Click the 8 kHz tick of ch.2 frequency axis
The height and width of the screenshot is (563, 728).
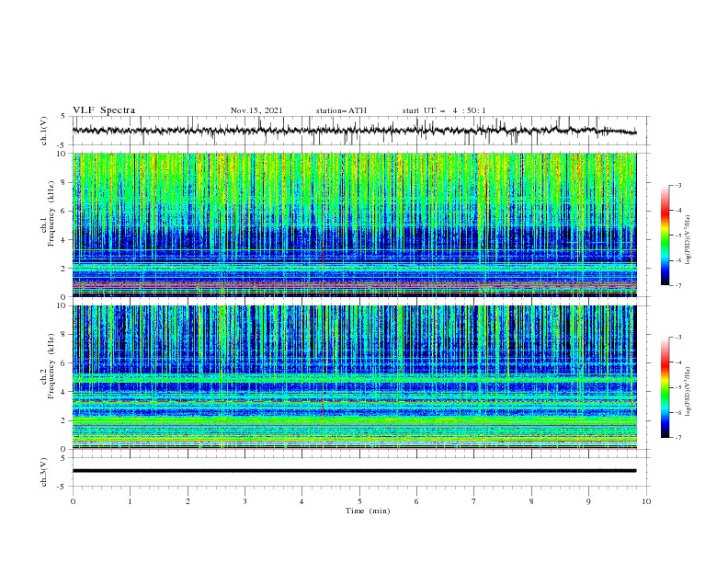(x=63, y=334)
